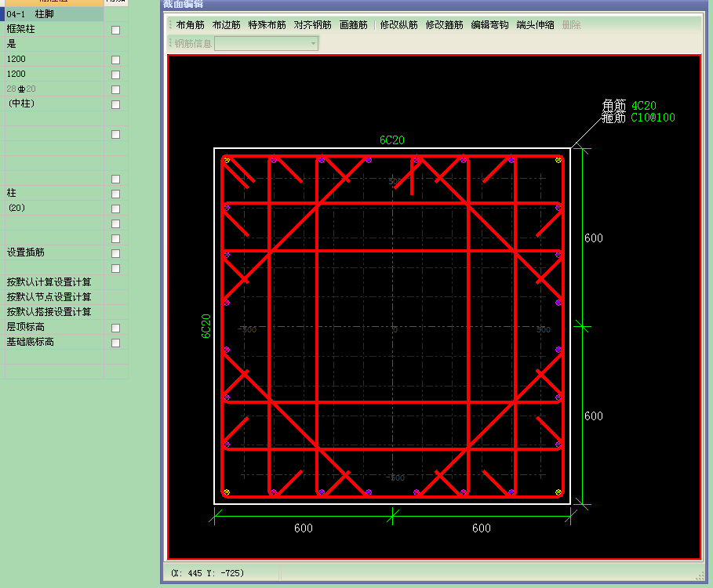Open the 修改纵筋 command

coord(398,25)
